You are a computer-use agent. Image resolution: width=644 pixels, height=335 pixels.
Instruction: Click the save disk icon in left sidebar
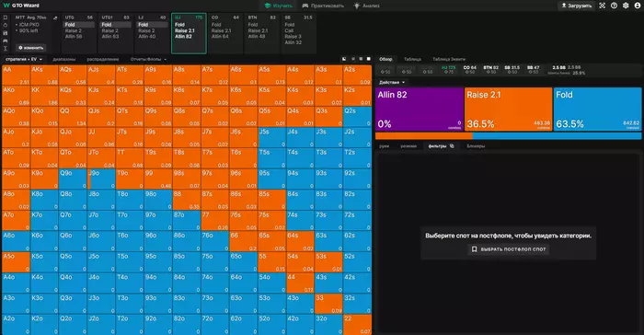tap(6, 33)
